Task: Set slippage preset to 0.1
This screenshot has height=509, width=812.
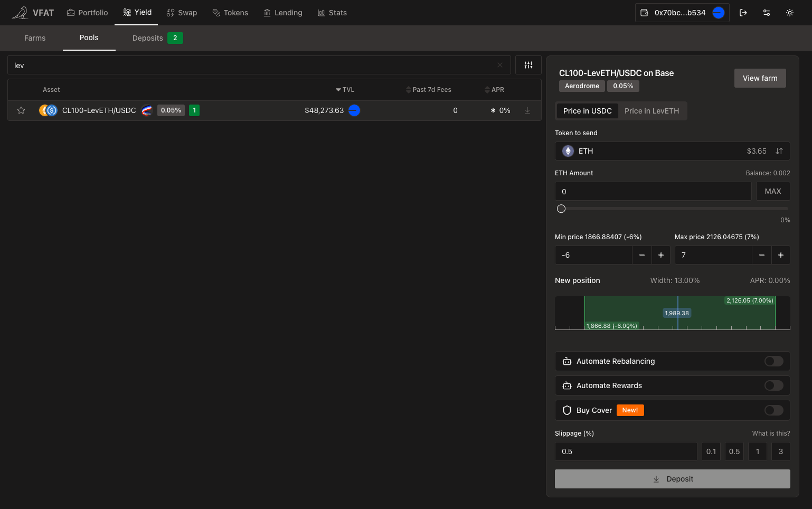Action: (x=711, y=451)
